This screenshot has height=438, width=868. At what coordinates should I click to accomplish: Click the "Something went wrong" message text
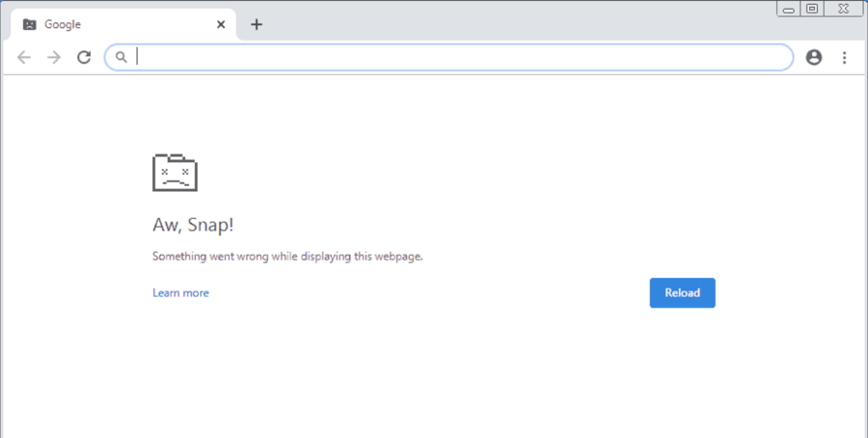(x=287, y=257)
